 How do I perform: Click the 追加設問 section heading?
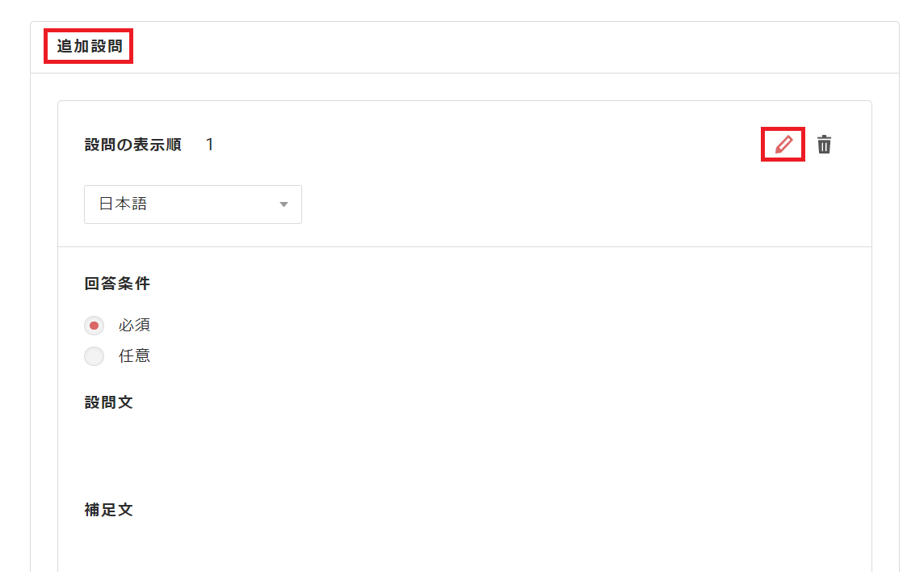89,47
